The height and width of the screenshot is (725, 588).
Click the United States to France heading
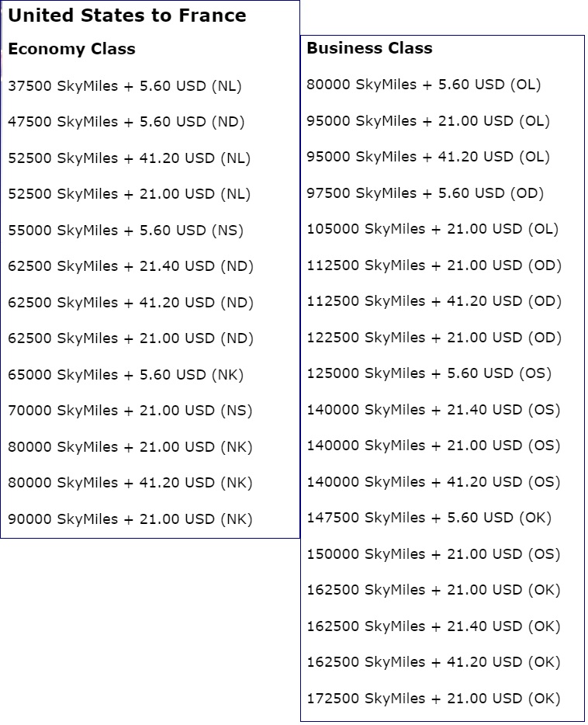[127, 16]
